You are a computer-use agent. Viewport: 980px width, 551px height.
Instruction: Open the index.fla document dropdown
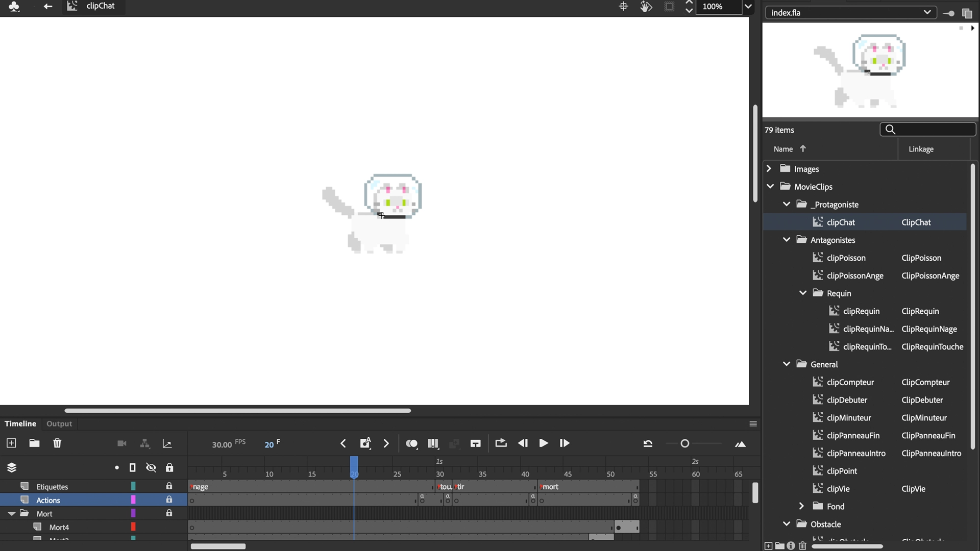[x=850, y=12]
